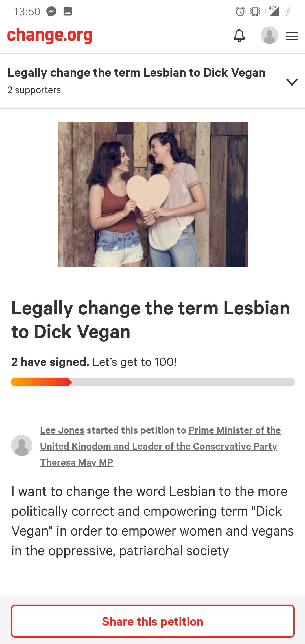Tap the large petition title heading
The width and height of the screenshot is (305, 644).
tap(151, 319)
